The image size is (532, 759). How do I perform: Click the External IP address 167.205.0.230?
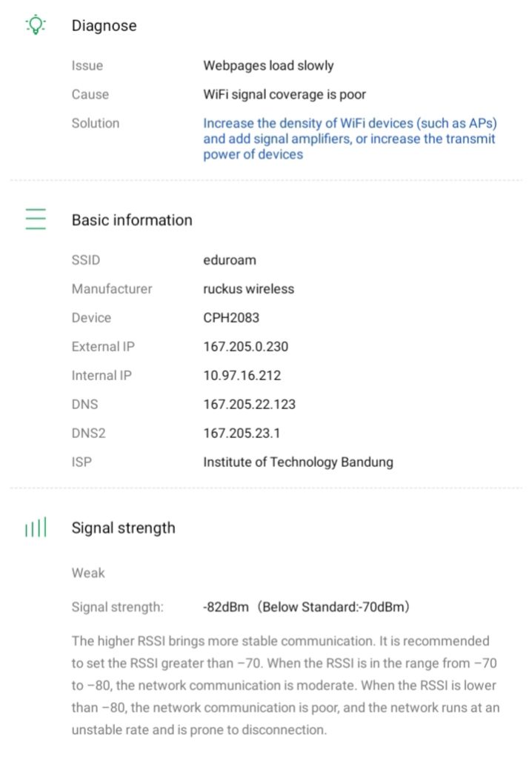(x=245, y=346)
